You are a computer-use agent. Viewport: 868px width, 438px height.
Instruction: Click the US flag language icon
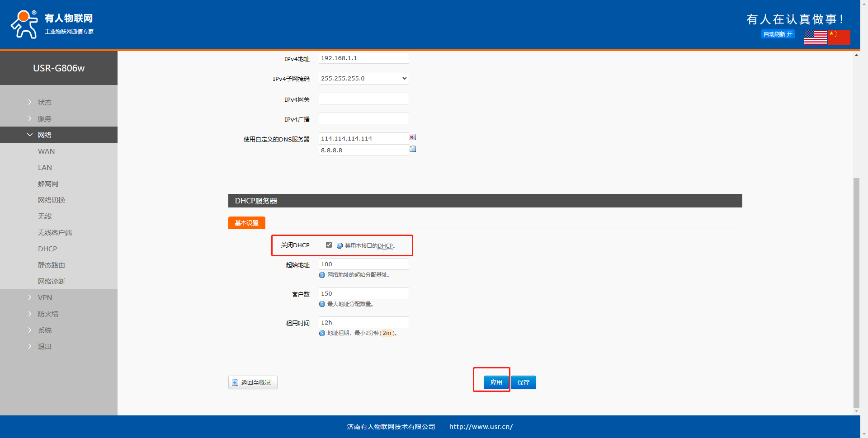pos(815,37)
